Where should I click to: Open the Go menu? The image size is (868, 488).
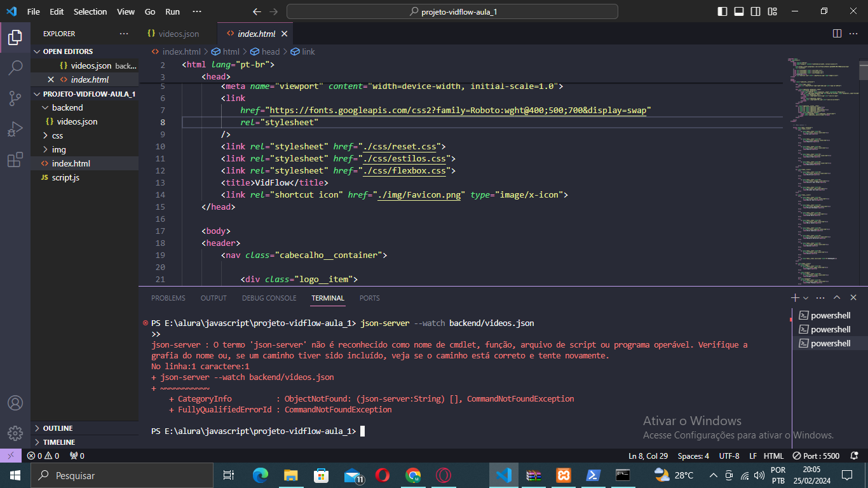tap(150, 11)
